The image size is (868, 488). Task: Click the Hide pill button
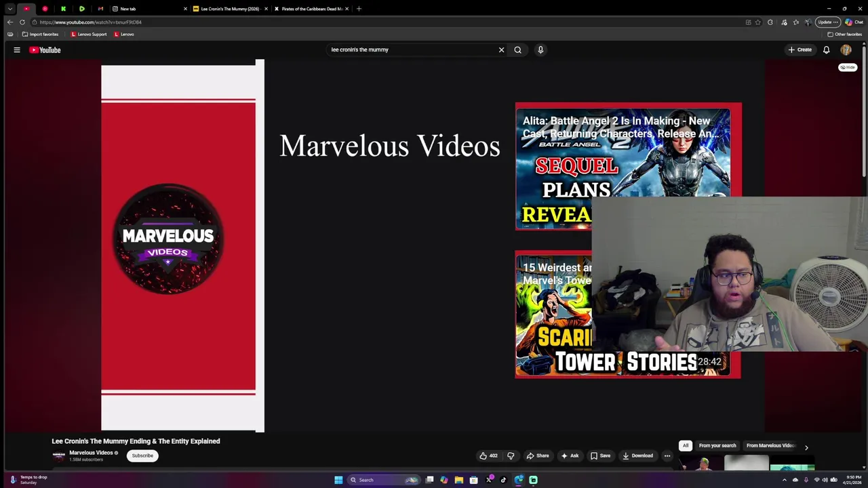pos(848,67)
